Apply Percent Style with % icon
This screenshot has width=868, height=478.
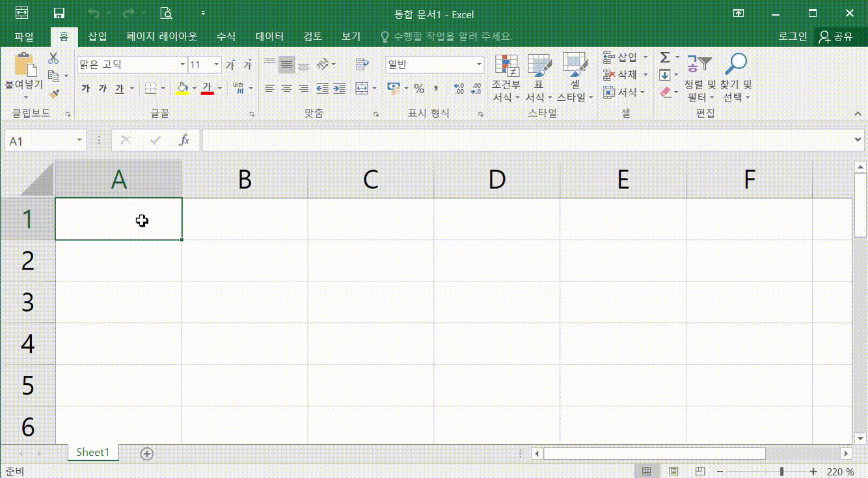pyautogui.click(x=419, y=89)
